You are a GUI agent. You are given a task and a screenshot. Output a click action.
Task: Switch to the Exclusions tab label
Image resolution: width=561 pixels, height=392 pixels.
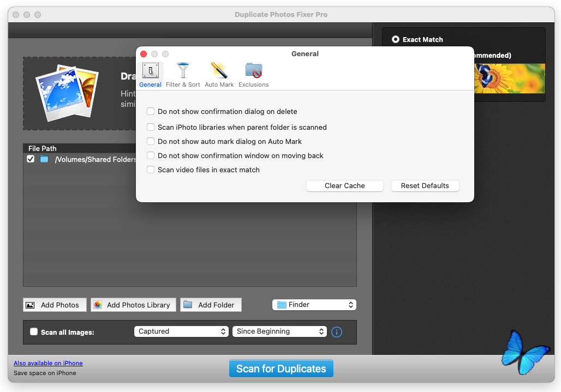click(x=254, y=85)
